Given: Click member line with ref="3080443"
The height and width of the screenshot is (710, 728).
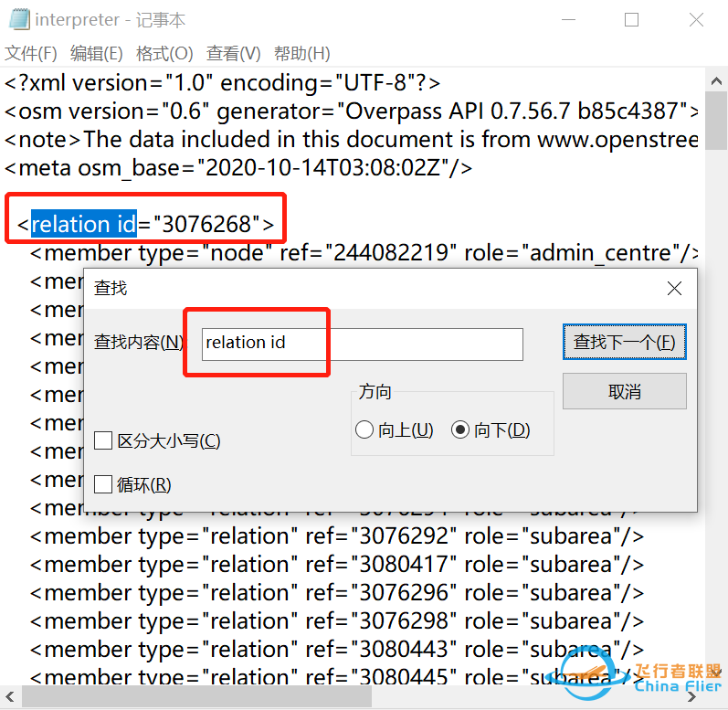Looking at the screenshot, I should tap(337, 650).
